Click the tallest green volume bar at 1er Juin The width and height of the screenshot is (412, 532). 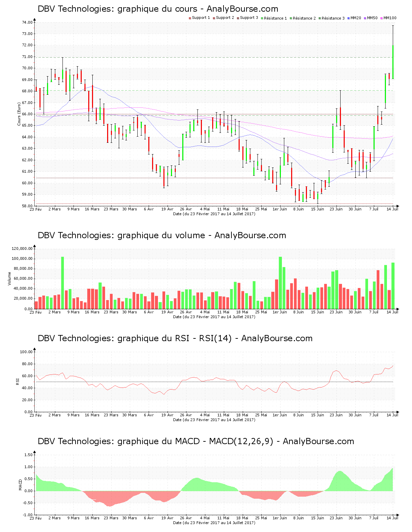pyautogui.click(x=281, y=283)
